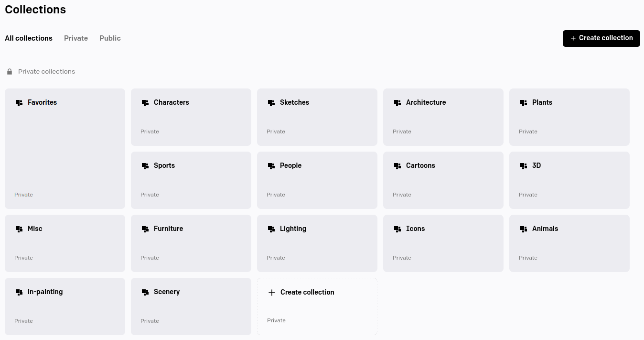
Task: Switch to the Public tab
Action: click(x=110, y=38)
